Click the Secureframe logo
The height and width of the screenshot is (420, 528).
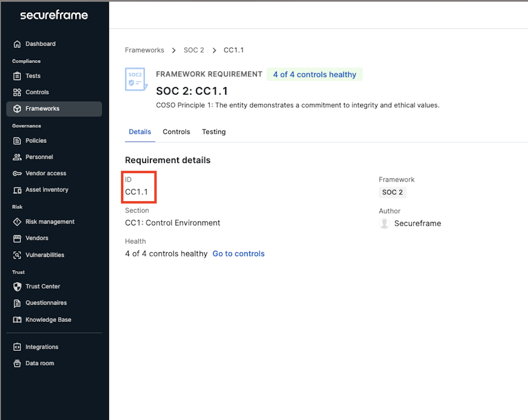[54, 15]
